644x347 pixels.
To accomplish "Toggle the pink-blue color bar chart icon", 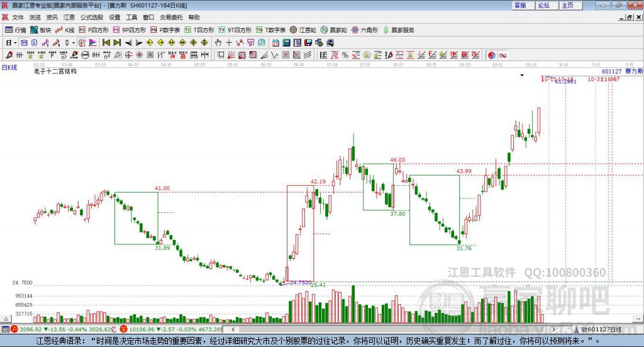I will click(x=93, y=43).
